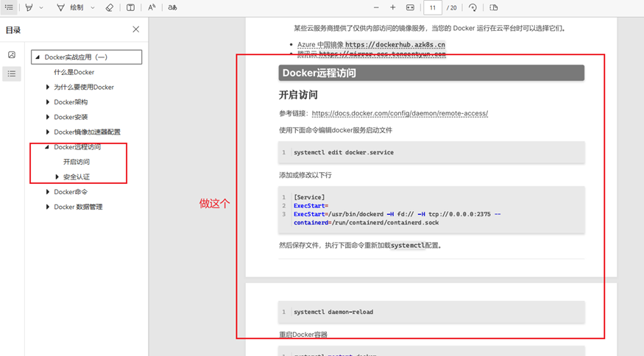Select the highlighter tool

(x=29, y=7)
